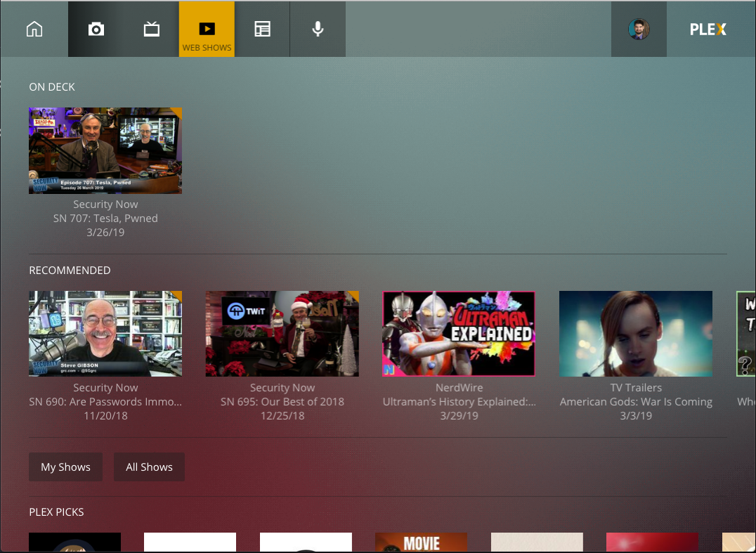Image resolution: width=756 pixels, height=553 pixels.
Task: Open Ultraman Explained thumbnail
Action: (459, 334)
